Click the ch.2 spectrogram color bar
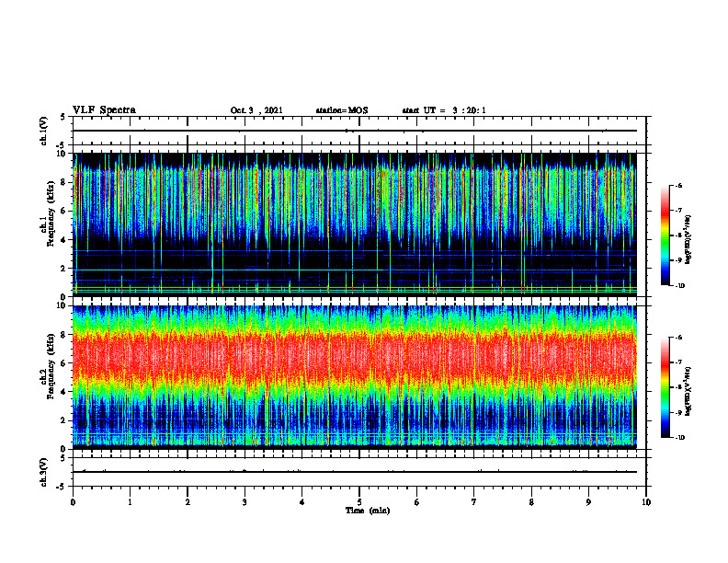Image resolution: width=728 pixels, height=563 pixels. coord(665,387)
